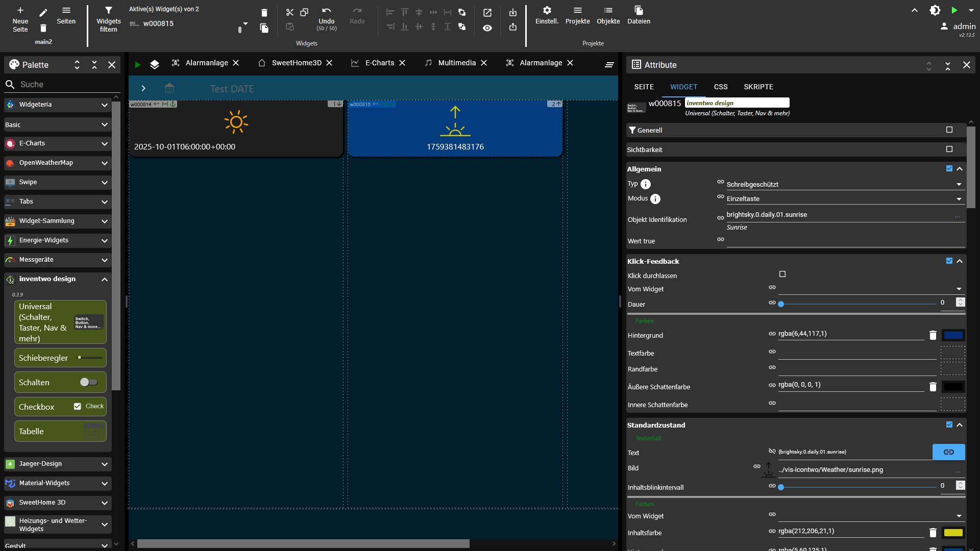Click the Undo arrow button
Viewport: 980px width, 551px height.
(x=326, y=11)
